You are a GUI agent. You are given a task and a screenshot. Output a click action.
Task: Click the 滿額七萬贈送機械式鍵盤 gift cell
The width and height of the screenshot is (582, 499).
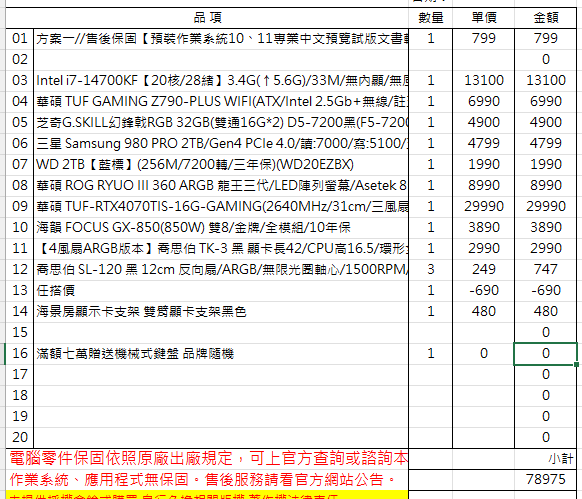(x=221, y=353)
